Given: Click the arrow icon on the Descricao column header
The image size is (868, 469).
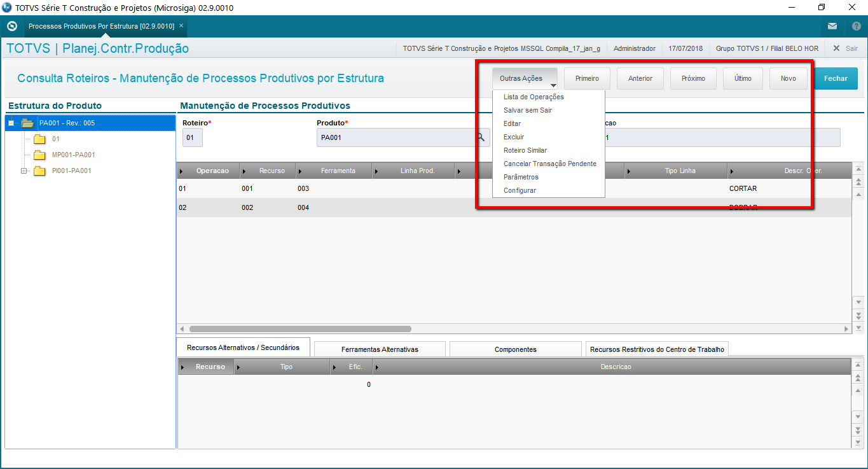Looking at the screenshot, I should point(377,367).
